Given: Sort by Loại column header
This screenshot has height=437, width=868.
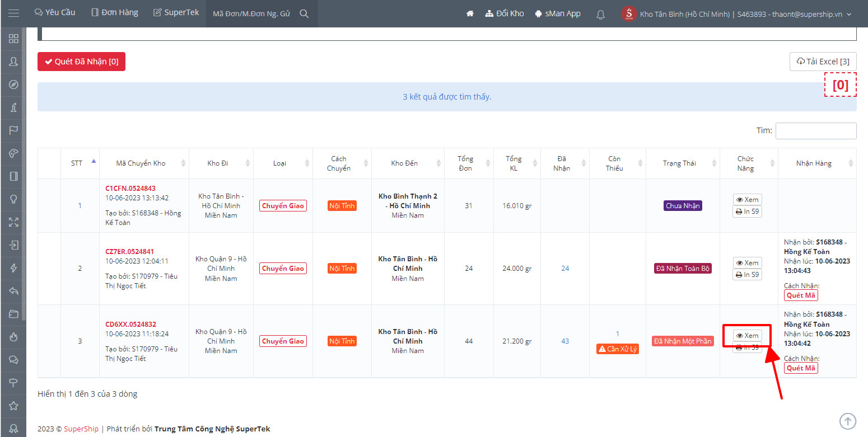Looking at the screenshot, I should click(283, 163).
